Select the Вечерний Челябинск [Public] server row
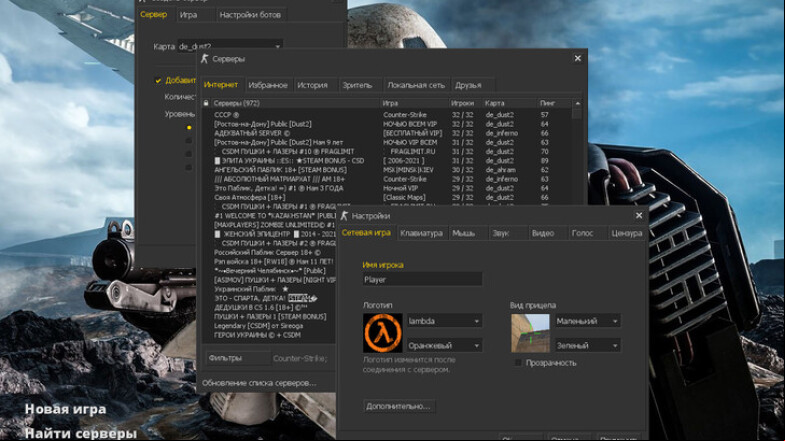785x441 pixels. [268, 271]
